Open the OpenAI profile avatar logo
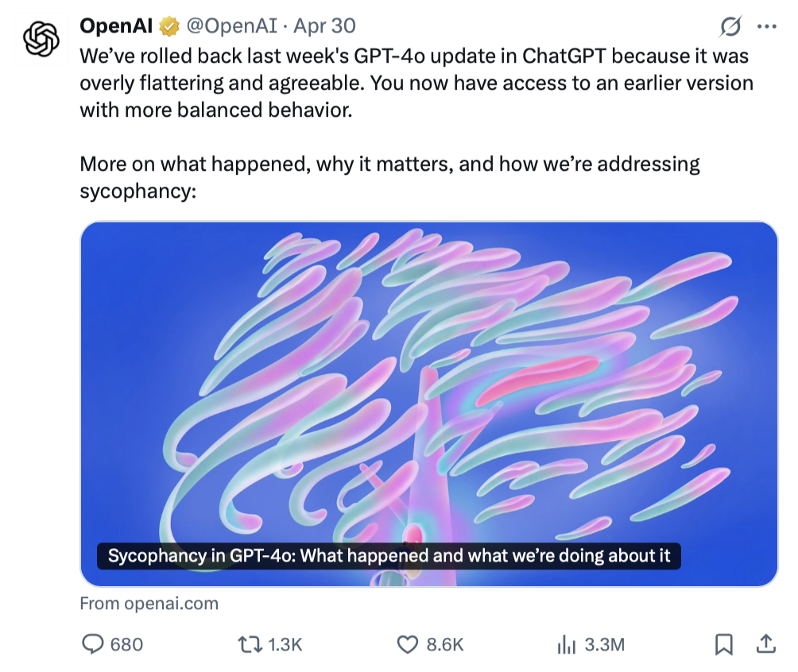The width and height of the screenshot is (798, 672). click(41, 40)
